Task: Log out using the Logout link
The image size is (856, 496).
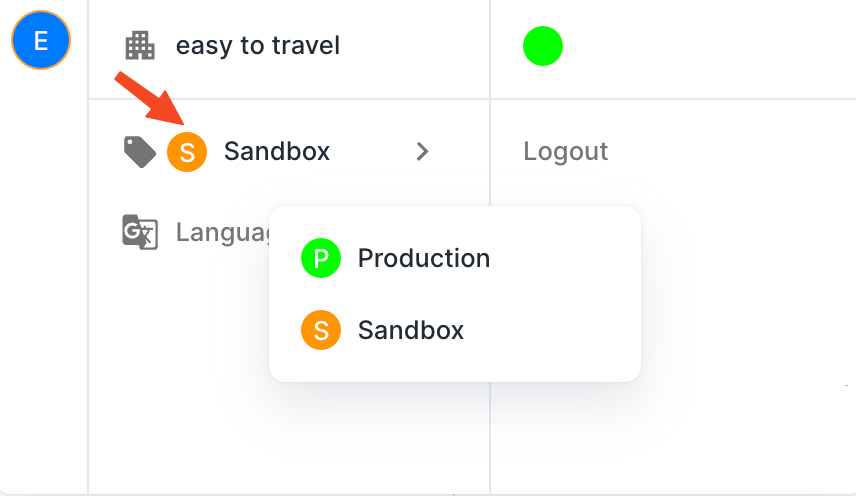Action: click(x=566, y=152)
